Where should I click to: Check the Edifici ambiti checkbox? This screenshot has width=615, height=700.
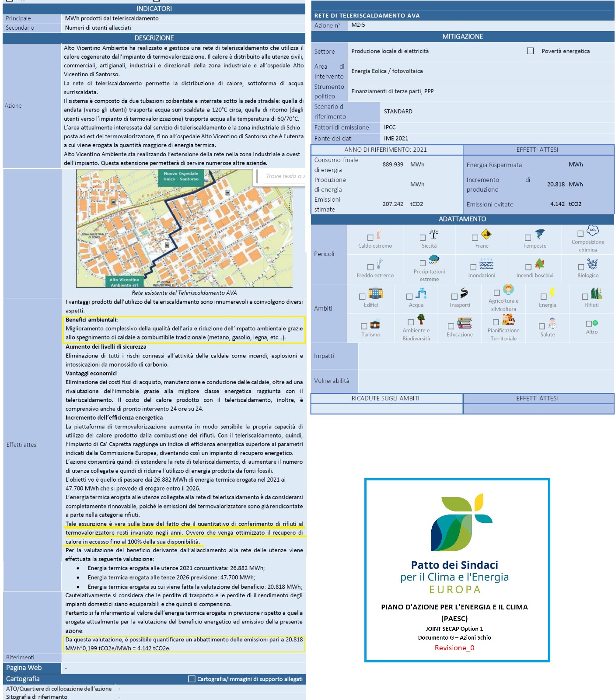coord(362,297)
